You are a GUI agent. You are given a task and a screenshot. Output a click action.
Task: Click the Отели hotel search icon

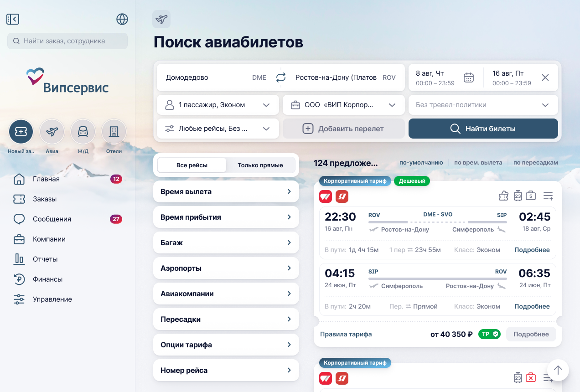[114, 131]
